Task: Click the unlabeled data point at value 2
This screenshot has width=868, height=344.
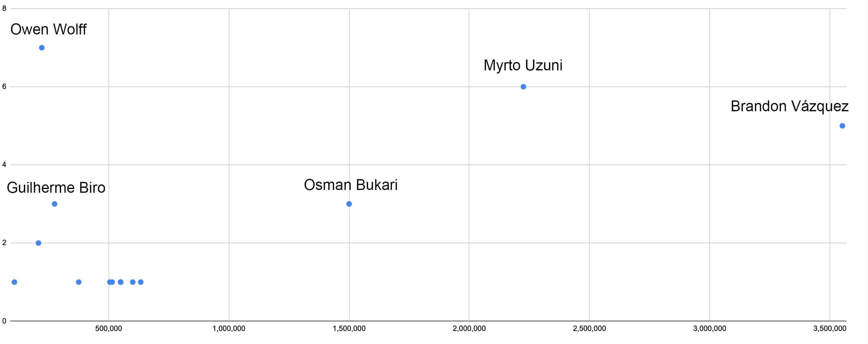Action: [38, 243]
